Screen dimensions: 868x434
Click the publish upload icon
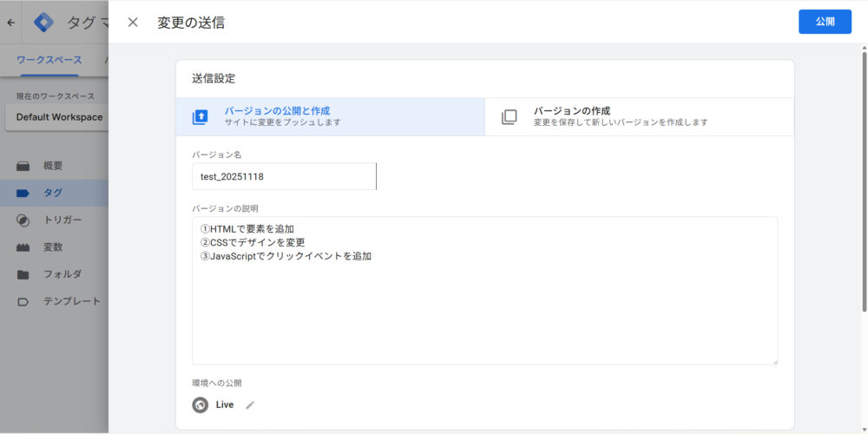(200, 117)
